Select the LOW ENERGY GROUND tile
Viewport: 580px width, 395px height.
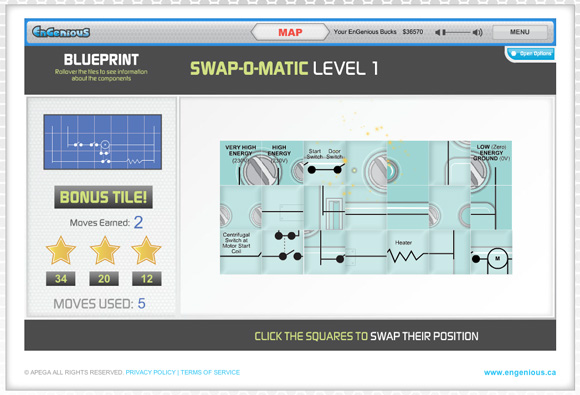tap(491, 163)
